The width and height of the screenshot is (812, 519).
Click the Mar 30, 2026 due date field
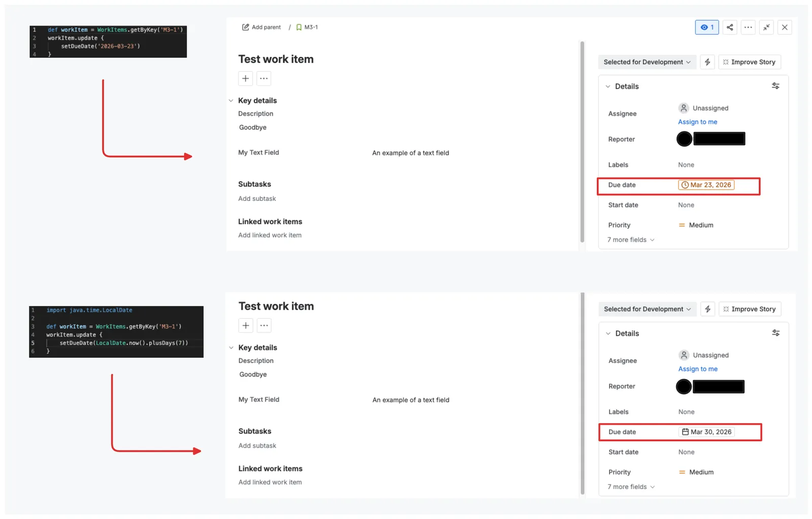[x=706, y=432]
